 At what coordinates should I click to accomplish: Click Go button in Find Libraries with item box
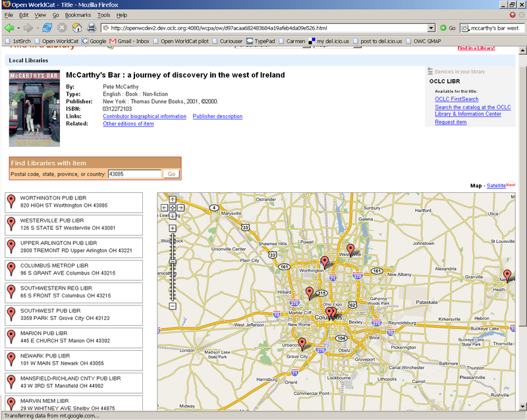click(x=171, y=174)
